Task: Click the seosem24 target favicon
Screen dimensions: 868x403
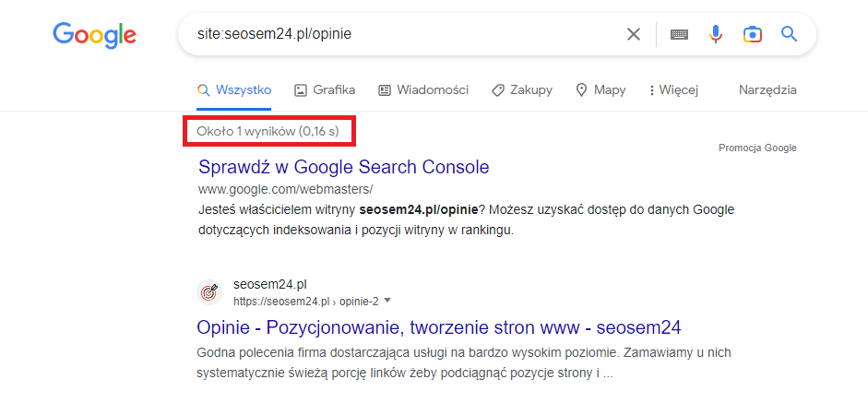Action: (210, 292)
